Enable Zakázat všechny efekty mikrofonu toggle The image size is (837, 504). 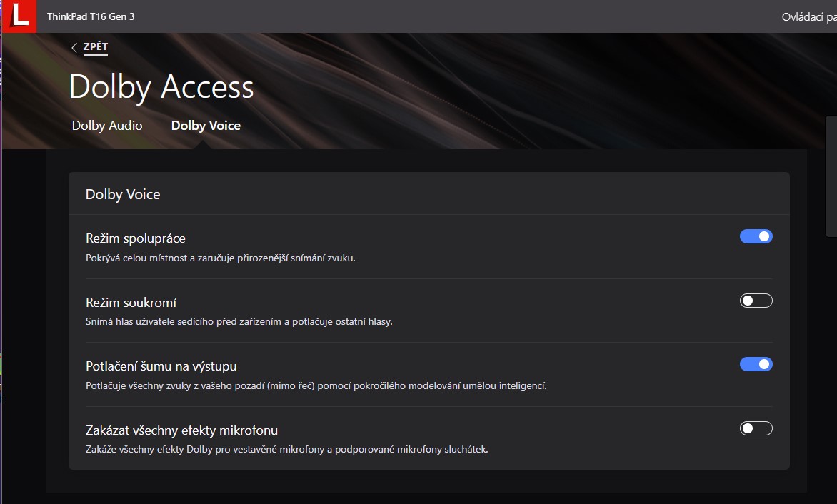756,428
